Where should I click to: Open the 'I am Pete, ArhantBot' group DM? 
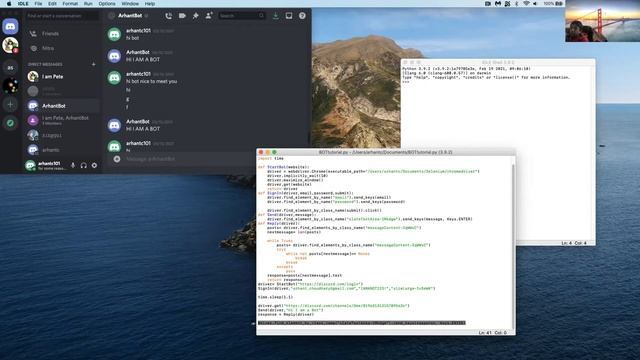pyautogui.click(x=61, y=120)
